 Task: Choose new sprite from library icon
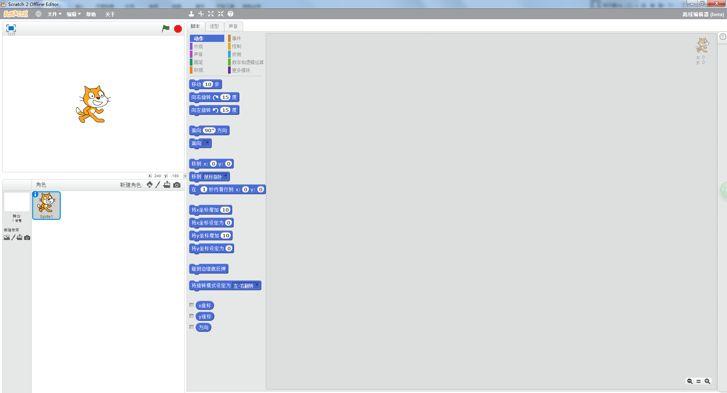150,184
